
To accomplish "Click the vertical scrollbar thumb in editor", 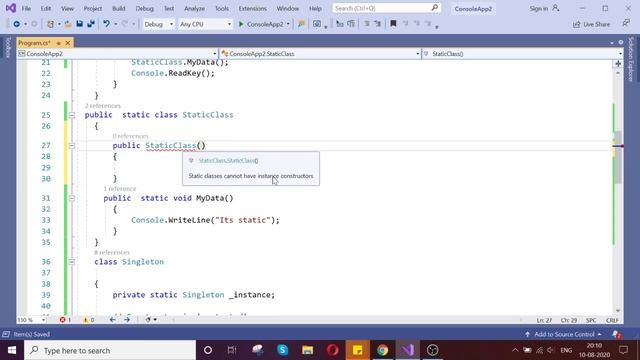I will [x=618, y=157].
